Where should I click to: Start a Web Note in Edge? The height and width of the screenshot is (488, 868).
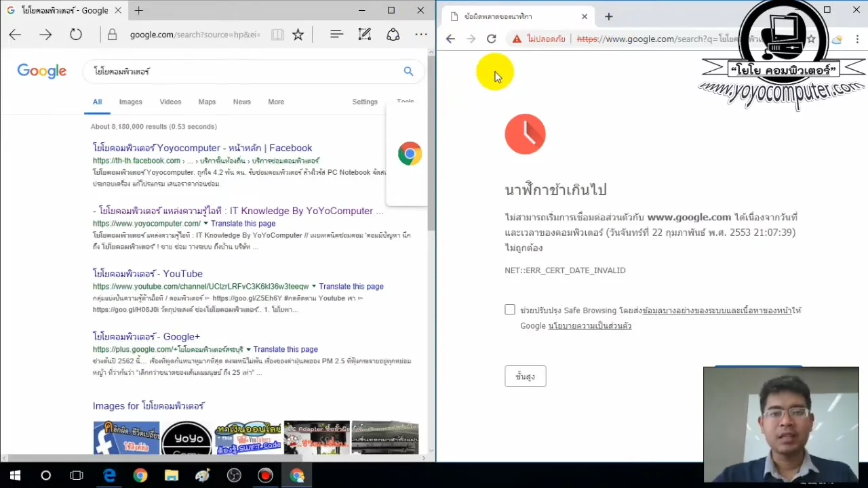click(365, 34)
